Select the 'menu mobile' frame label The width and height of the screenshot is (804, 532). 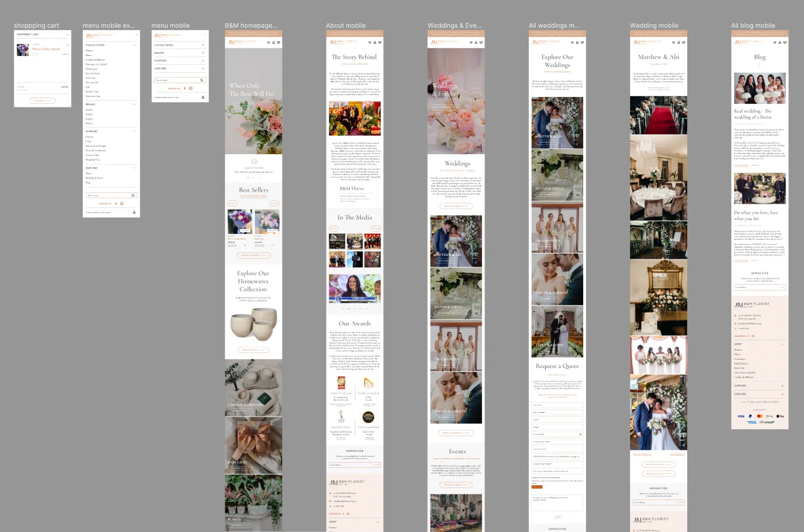(x=171, y=25)
